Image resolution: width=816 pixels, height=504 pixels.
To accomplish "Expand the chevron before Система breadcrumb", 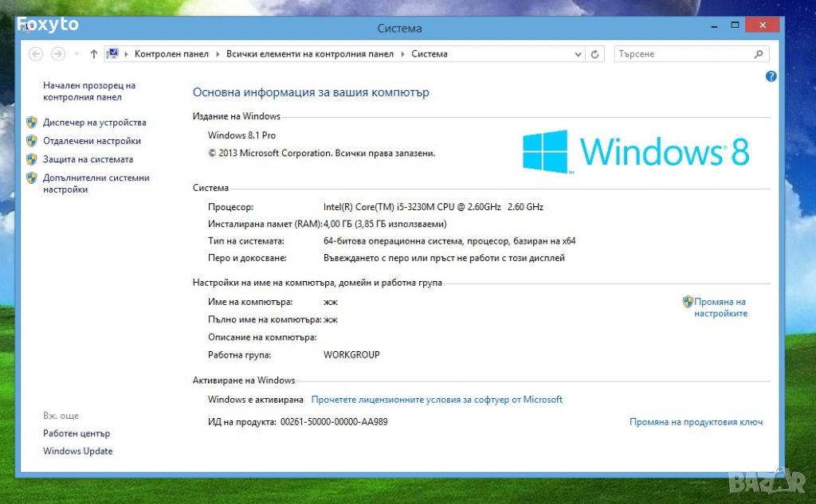I will click(x=402, y=54).
